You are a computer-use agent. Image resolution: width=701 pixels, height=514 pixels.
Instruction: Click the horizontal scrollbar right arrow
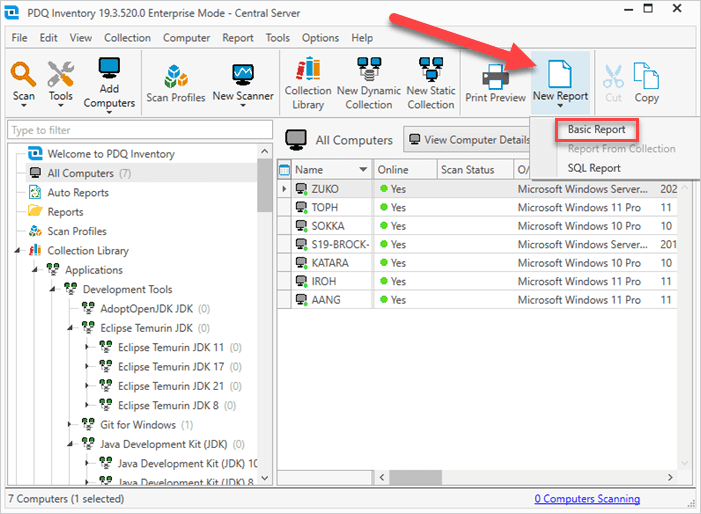click(x=670, y=477)
